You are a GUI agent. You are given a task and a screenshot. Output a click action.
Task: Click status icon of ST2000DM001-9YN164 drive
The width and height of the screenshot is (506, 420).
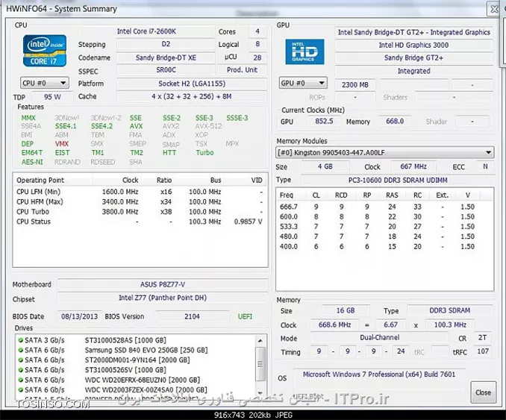point(21,360)
